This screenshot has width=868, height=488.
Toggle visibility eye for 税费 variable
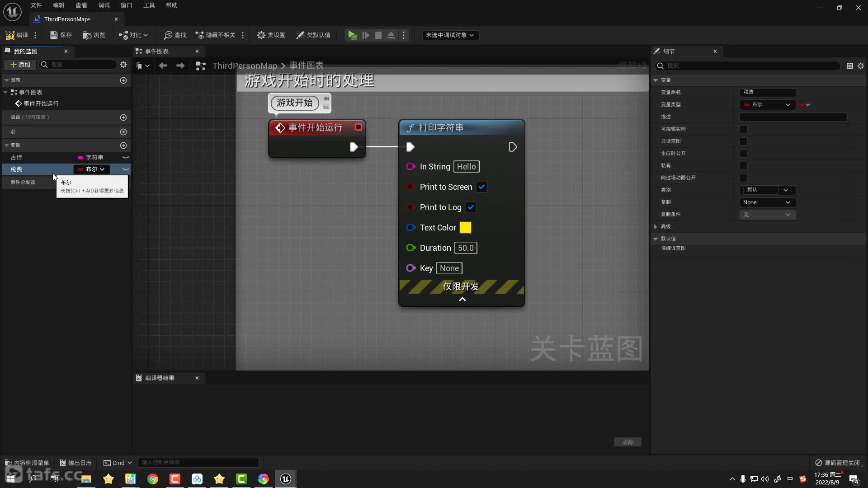[x=125, y=169]
